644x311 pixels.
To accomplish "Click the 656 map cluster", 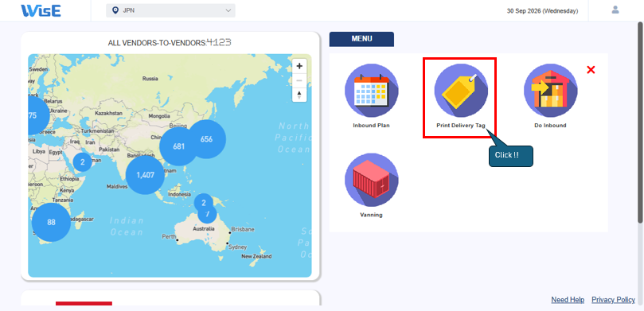I will point(206,139).
